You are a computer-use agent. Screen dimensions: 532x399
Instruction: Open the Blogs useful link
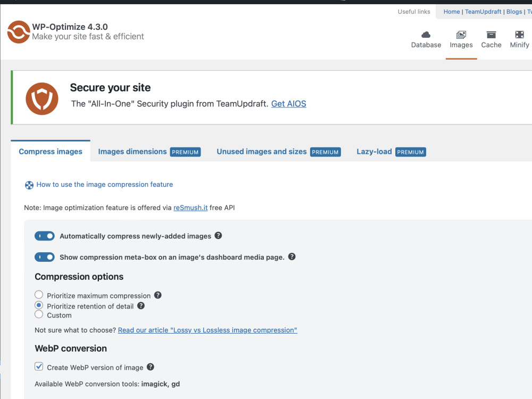[x=514, y=12]
